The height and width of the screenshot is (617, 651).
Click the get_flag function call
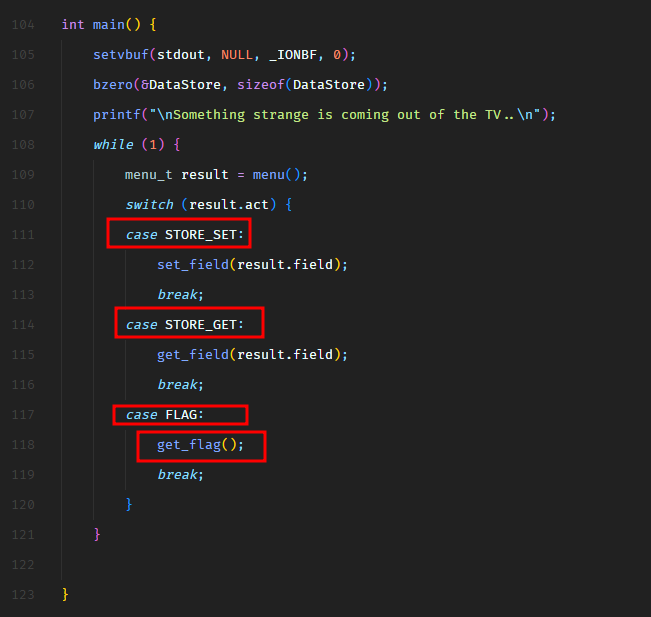pyautogui.click(x=188, y=444)
